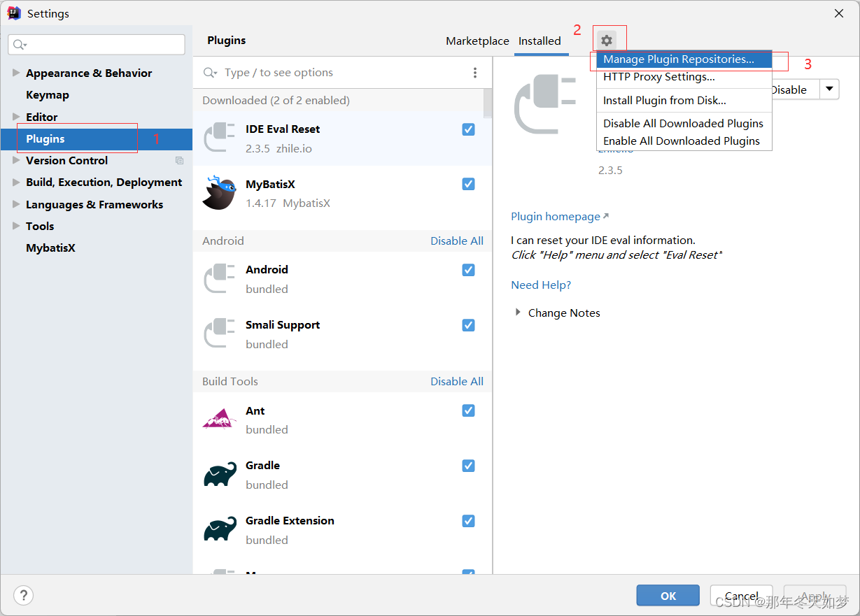
Task: Click the help question mark icon
Action: 24,595
